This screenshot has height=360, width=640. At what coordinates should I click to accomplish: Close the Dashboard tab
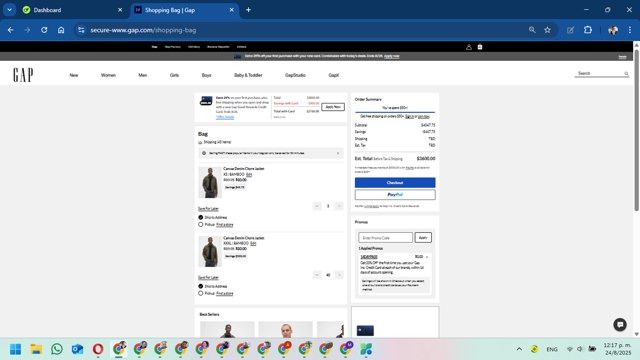[x=120, y=10]
